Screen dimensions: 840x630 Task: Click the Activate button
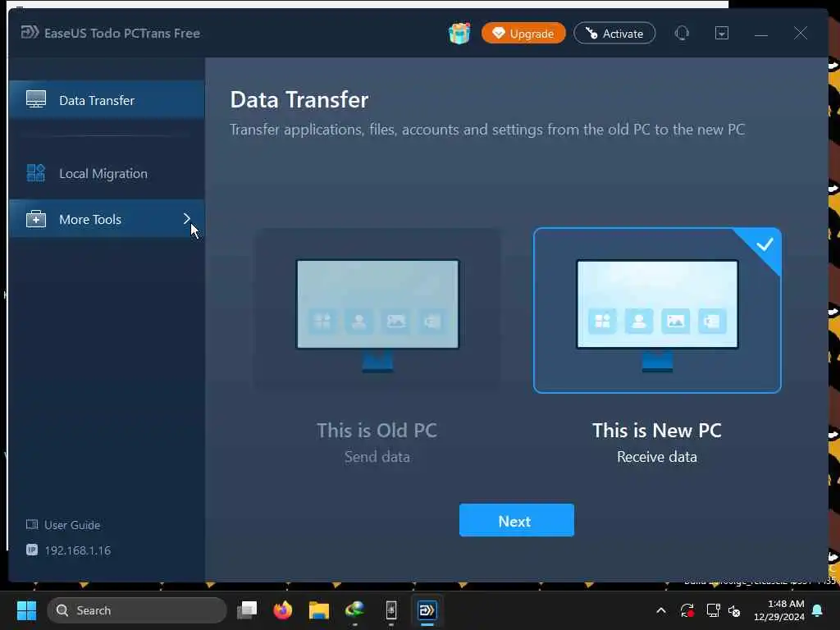(614, 33)
